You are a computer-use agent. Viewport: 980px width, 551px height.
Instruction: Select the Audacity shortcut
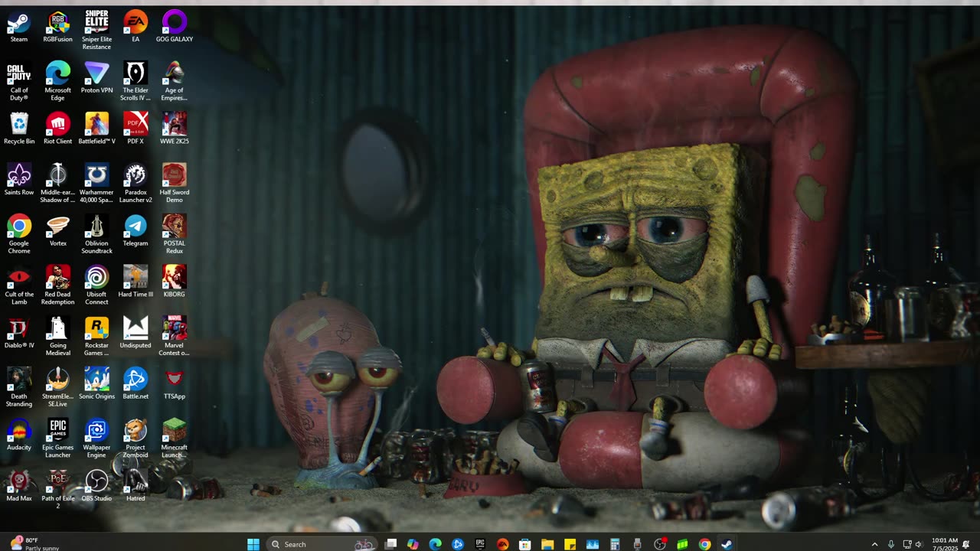19,435
